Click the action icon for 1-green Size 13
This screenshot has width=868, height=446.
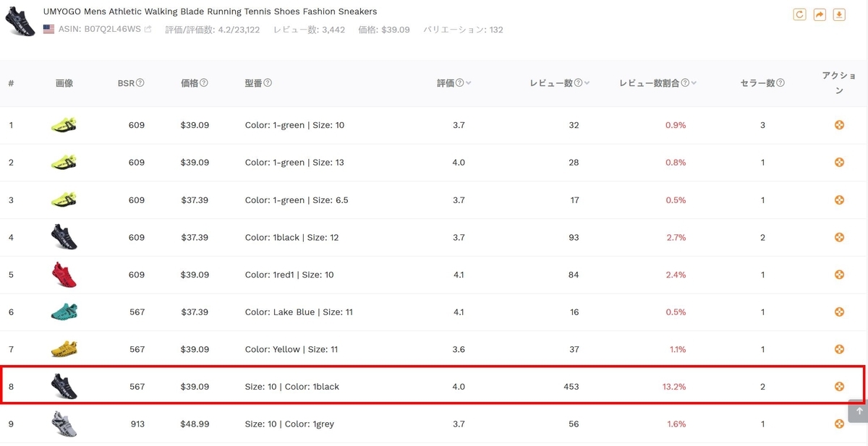pos(839,163)
